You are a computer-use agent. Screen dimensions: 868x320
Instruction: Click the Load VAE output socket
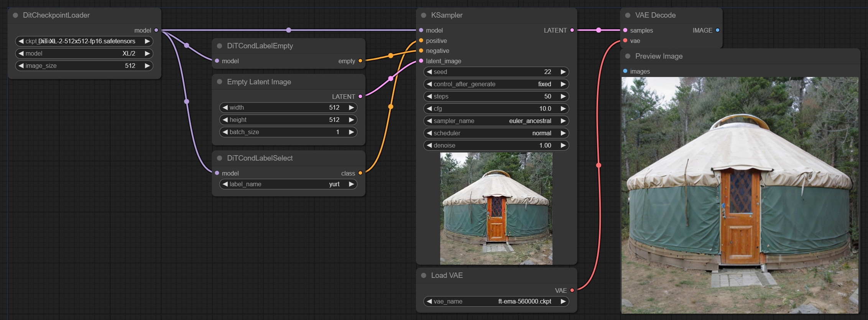[x=572, y=290]
